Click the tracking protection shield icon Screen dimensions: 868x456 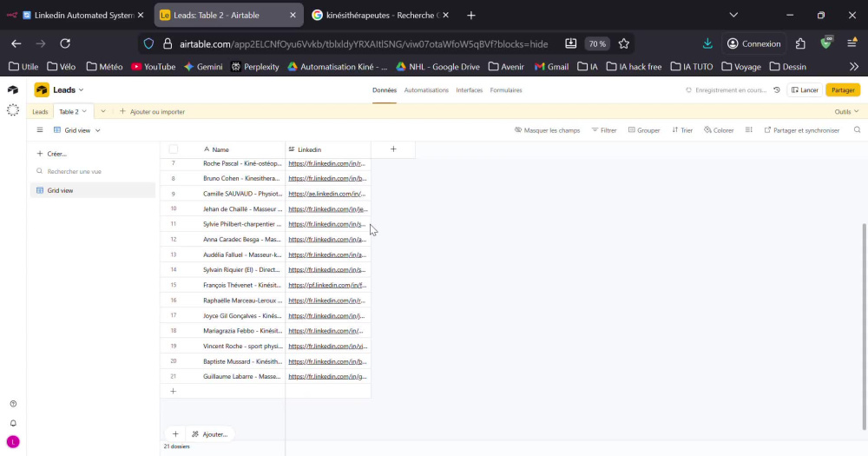tap(148, 43)
